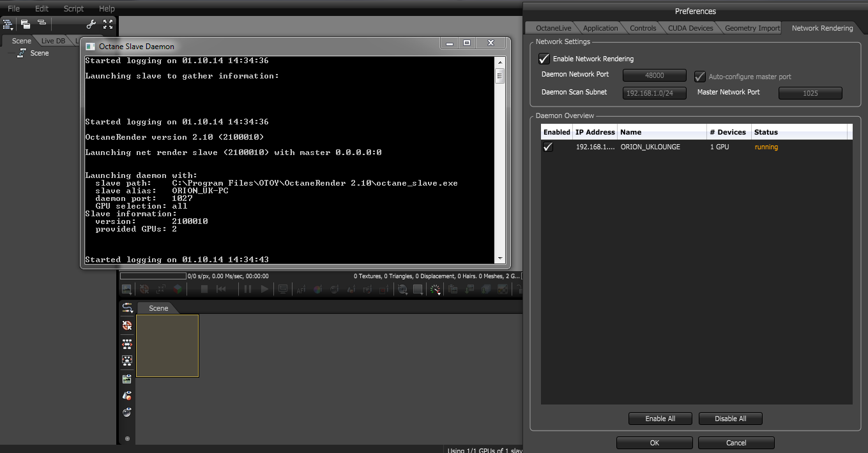This screenshot has width=868, height=453.
Task: Click the 192.168.1 IP address cell
Action: [595, 147]
